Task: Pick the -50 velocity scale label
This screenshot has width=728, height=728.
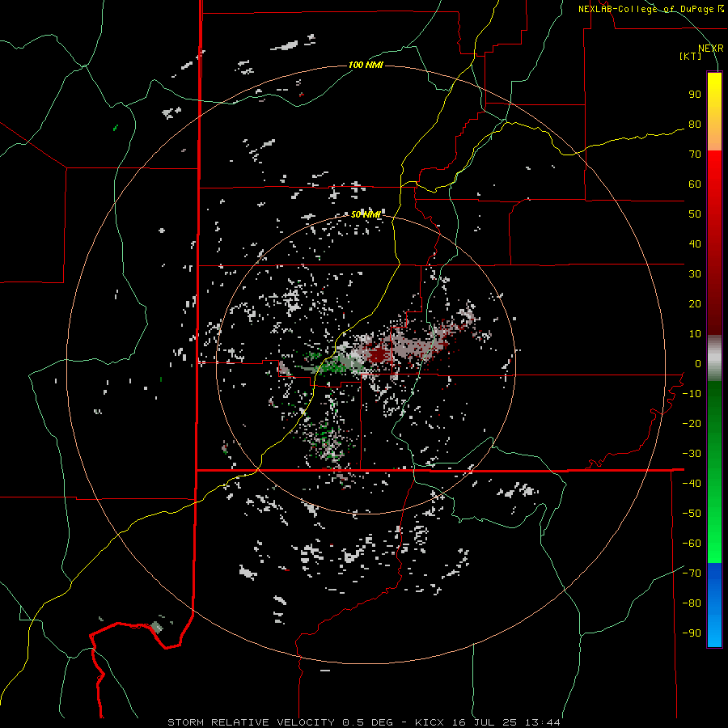Action: (692, 514)
